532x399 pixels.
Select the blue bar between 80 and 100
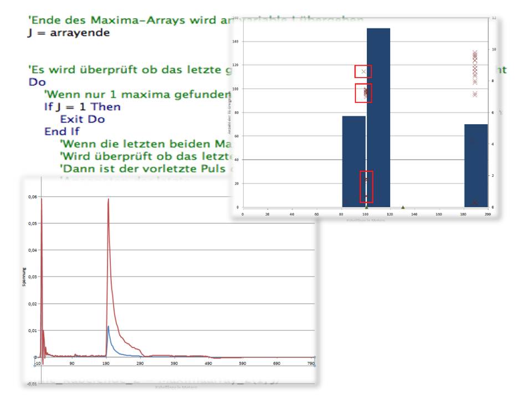tap(354, 161)
